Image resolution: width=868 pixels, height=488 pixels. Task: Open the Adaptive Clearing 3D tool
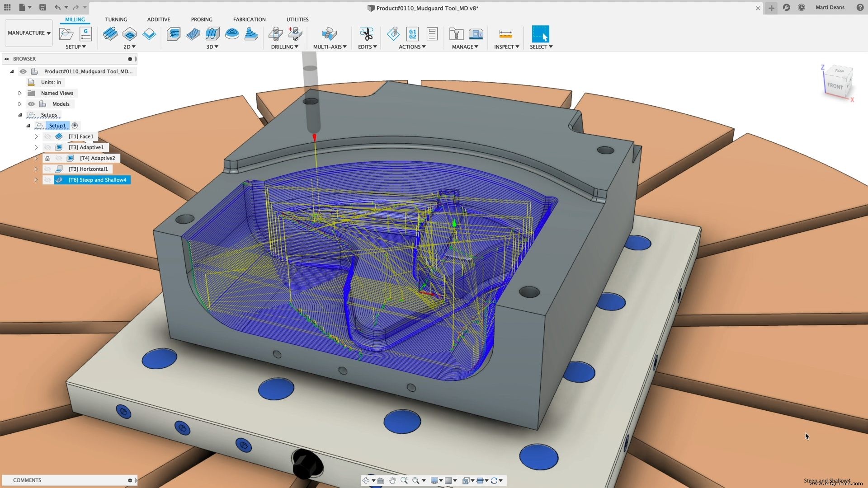[174, 34]
